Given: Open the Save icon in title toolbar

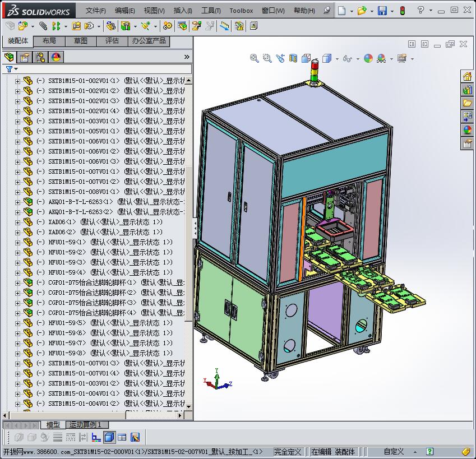Looking at the screenshot, I should (382, 11).
